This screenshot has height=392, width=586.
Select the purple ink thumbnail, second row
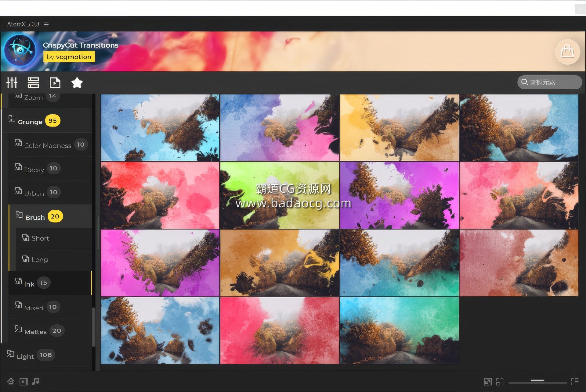coord(399,195)
